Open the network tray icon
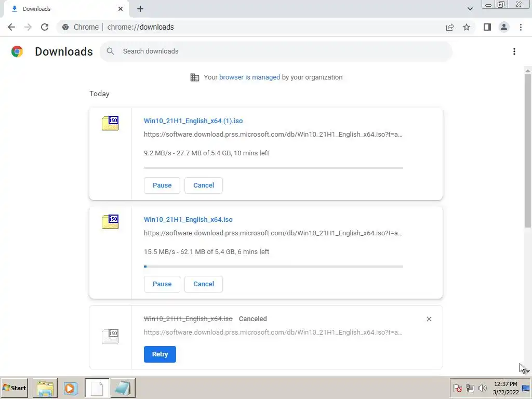The width and height of the screenshot is (532, 399). [x=470, y=388]
